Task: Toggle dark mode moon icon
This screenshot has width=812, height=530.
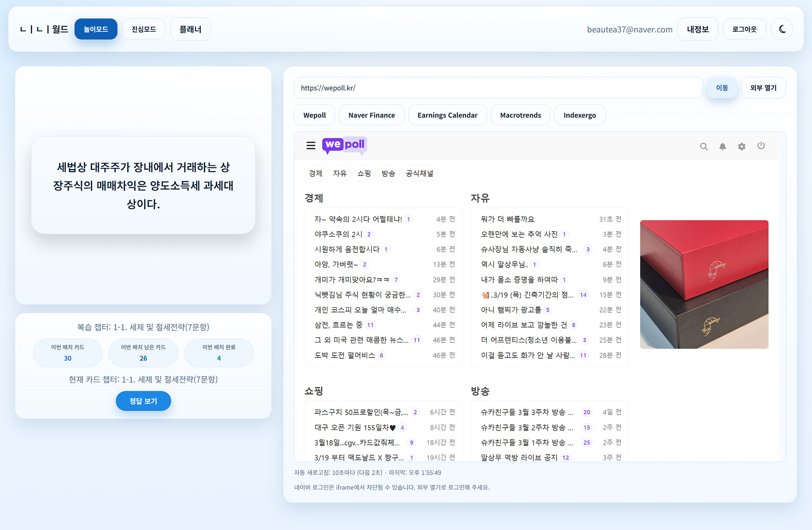Action: pyautogui.click(x=782, y=29)
